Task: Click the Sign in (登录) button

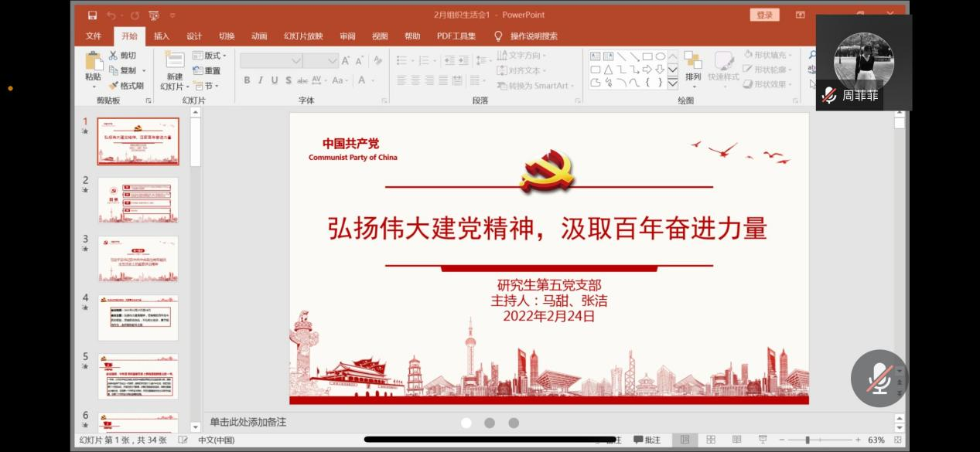Action: [764, 15]
